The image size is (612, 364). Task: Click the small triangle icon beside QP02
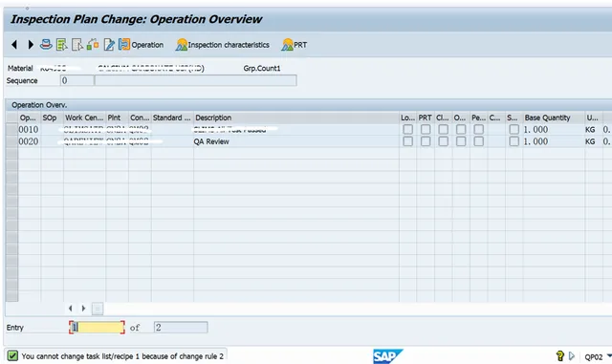click(572, 355)
